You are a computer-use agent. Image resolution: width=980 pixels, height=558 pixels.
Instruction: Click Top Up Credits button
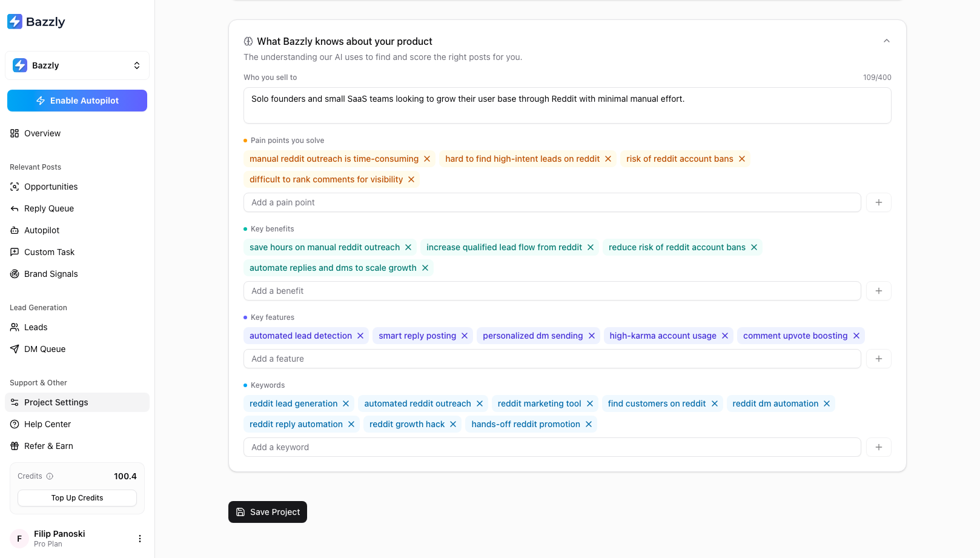77,498
